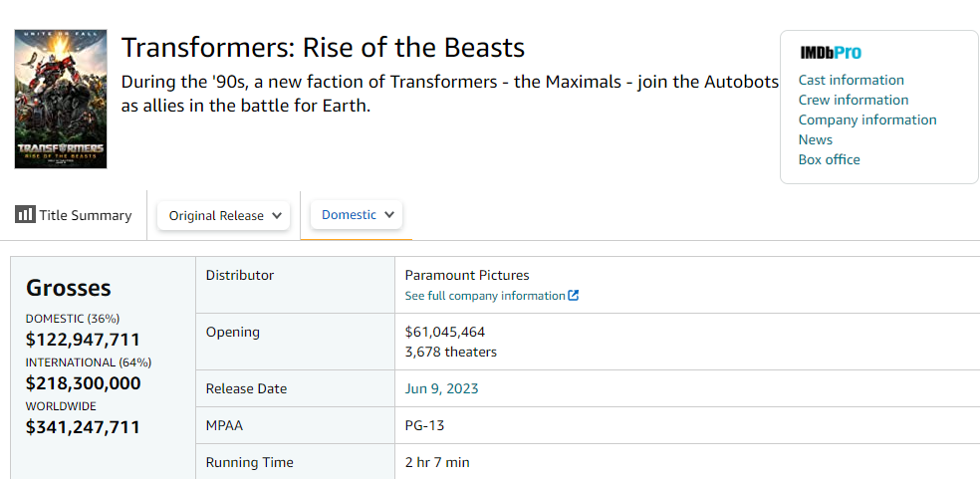Open Cast information link
The width and height of the screenshot is (980, 479).
coord(851,80)
